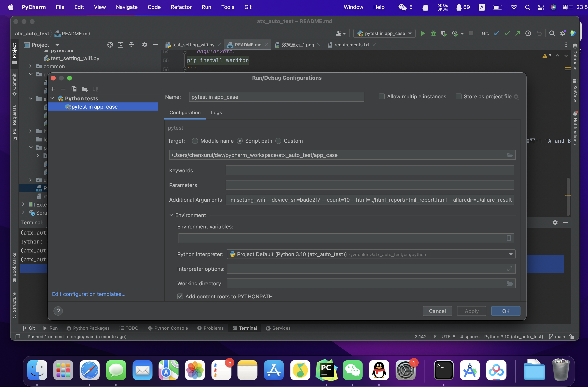This screenshot has height=387, width=588.
Task: Switch to the Configuration tab
Action: pos(185,112)
